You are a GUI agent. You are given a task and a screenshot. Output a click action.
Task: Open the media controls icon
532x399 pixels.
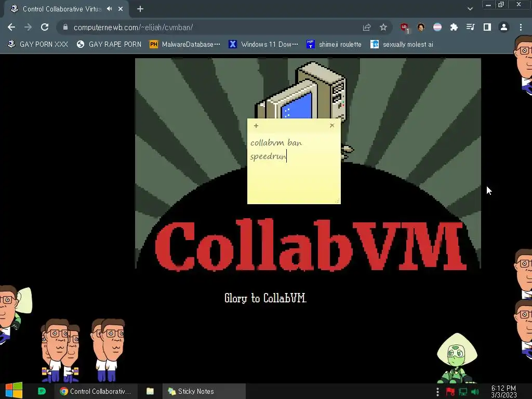pos(471,27)
